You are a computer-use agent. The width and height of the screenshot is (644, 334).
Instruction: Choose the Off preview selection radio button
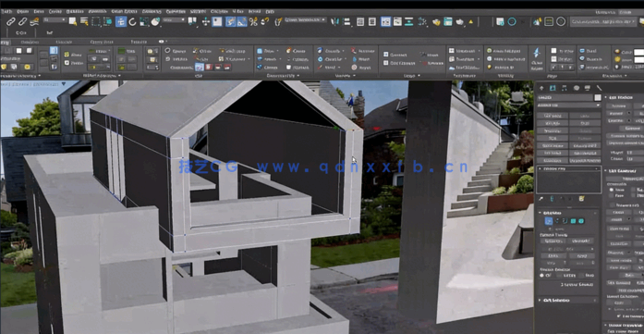coord(542,275)
